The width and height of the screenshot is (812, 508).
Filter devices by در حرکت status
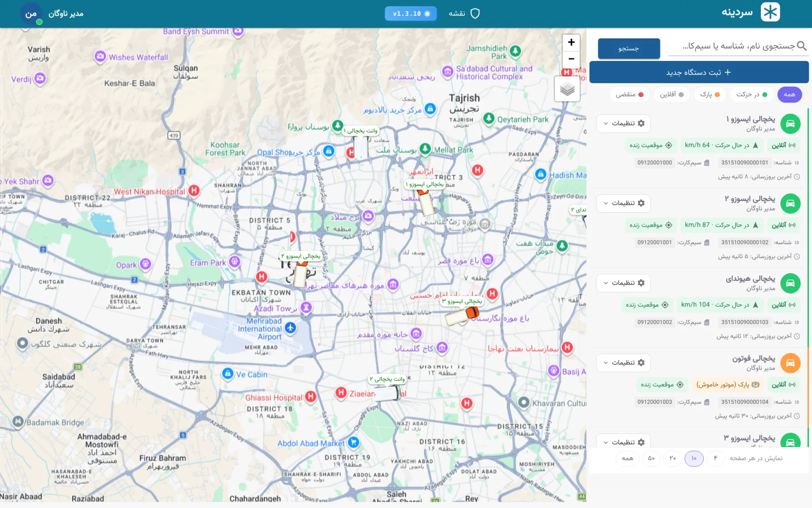coord(752,94)
